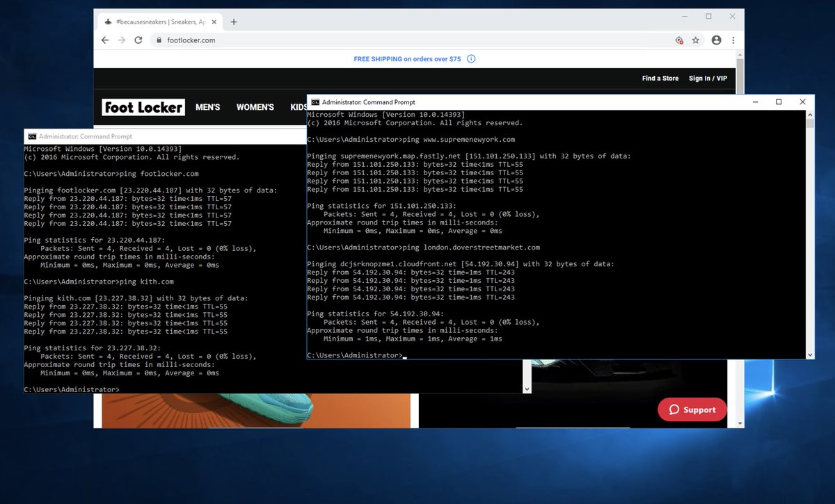Viewport: 835px width, 504px height.
Task: Click the blocked-content shield icon in address bar
Action: pos(680,40)
